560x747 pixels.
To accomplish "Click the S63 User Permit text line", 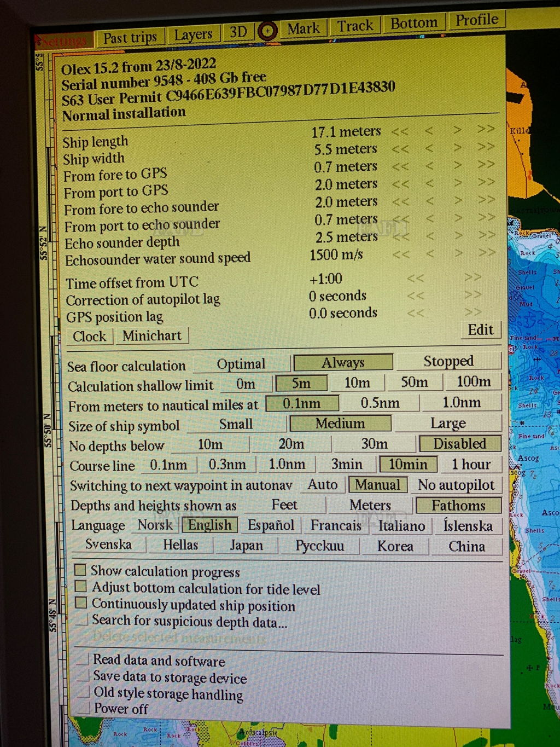I will pyautogui.click(x=228, y=93).
